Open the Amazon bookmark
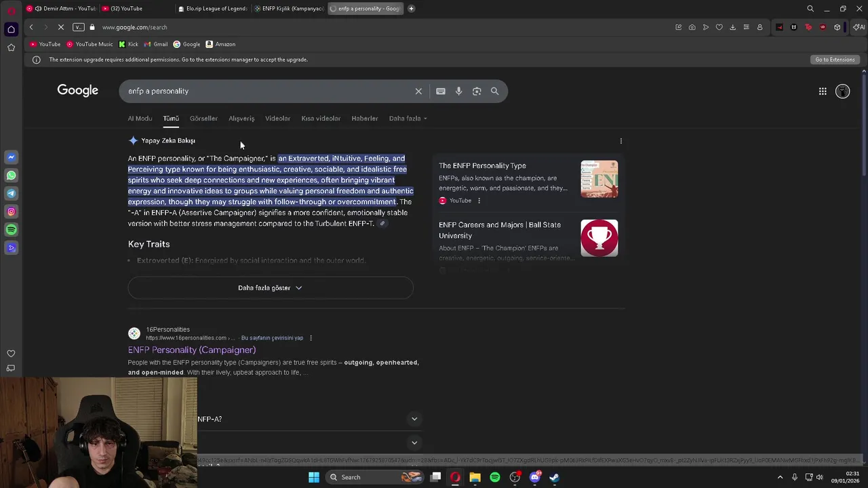The width and height of the screenshot is (868, 488). click(220, 45)
